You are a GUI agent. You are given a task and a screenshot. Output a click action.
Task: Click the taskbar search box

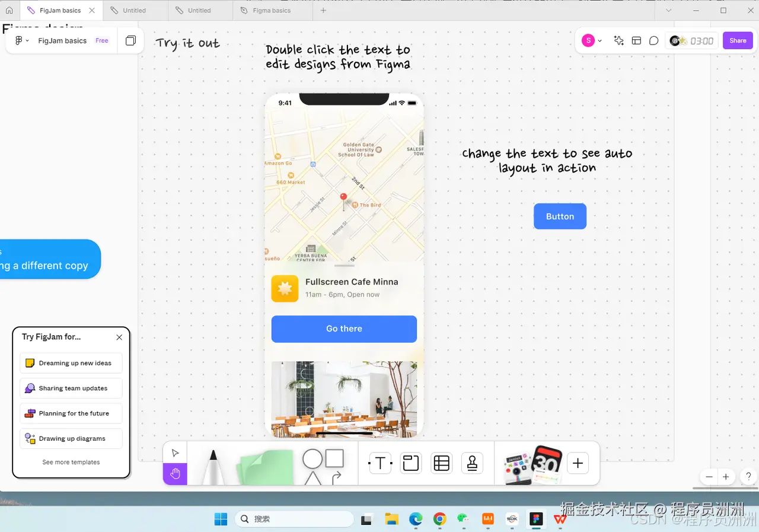coord(294,519)
